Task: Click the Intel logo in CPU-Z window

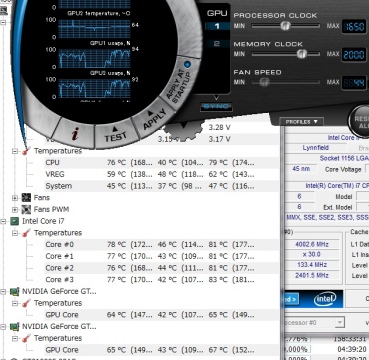Action: tap(325, 299)
